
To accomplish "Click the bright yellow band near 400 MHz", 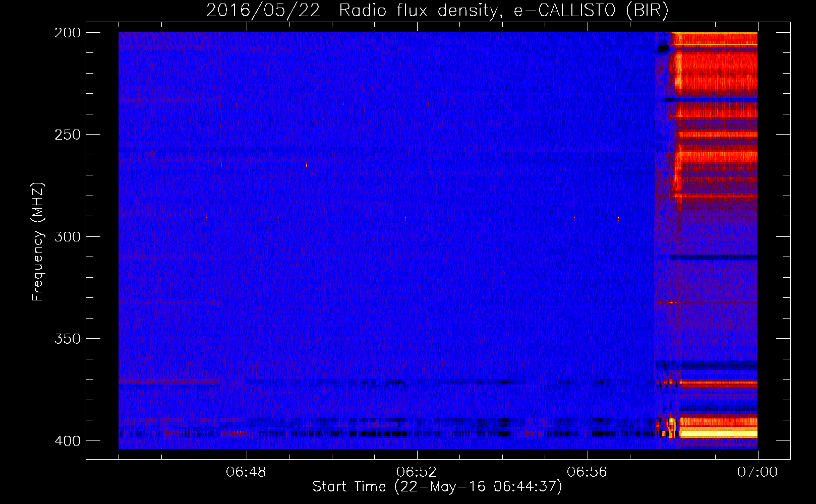I will coord(718,433).
